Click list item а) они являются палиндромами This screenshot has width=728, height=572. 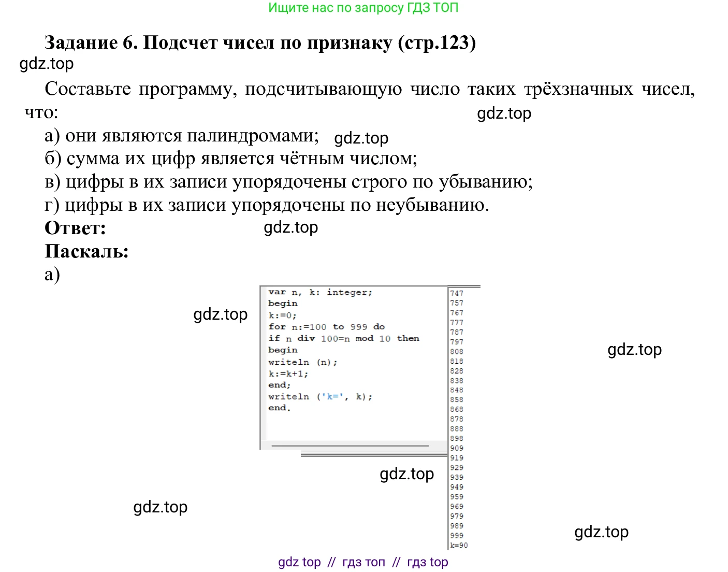click(181, 135)
